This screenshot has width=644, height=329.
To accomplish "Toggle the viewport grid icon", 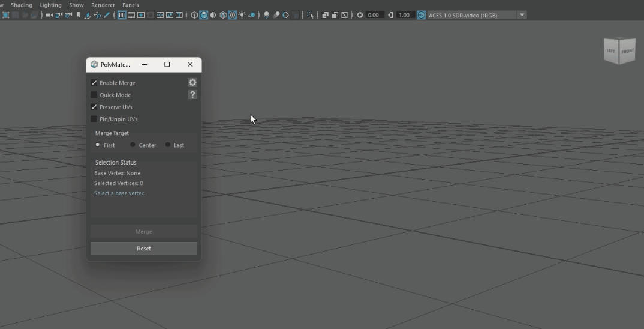I will point(122,15).
